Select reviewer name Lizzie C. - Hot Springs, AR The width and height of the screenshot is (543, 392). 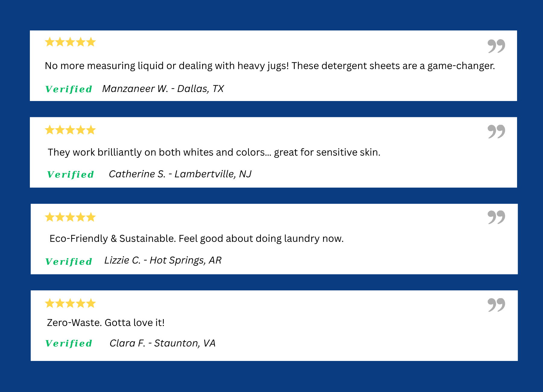pyautogui.click(x=163, y=260)
